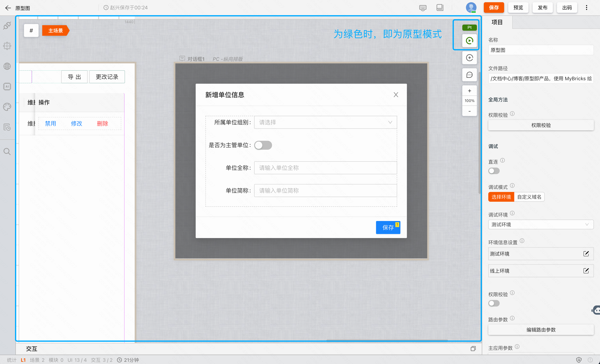600x364 pixels.
Task: Click the 更改记录 button
Action: pos(107,77)
